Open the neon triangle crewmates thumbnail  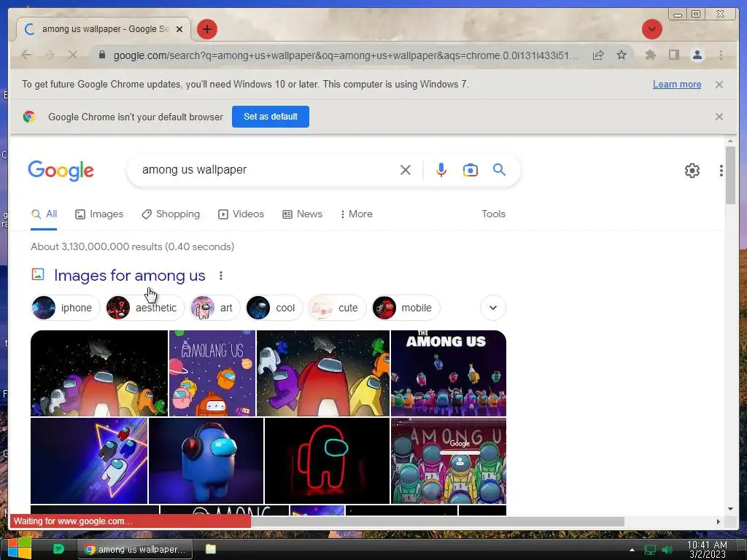89,461
